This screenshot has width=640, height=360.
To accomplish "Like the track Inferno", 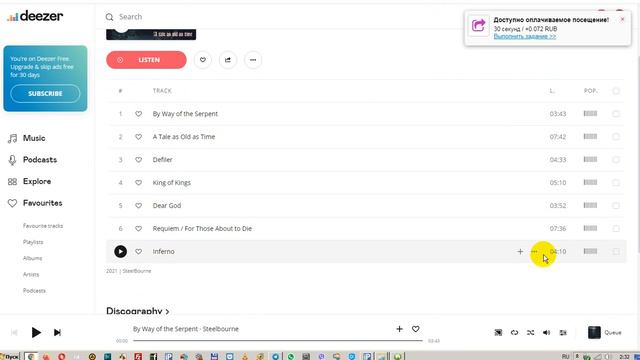I will tap(138, 251).
